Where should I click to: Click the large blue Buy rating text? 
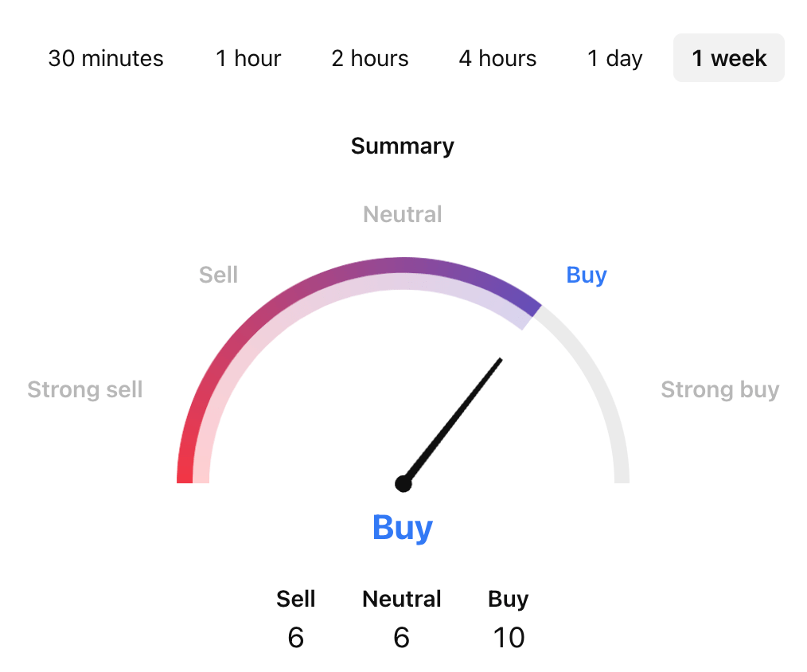(x=403, y=527)
